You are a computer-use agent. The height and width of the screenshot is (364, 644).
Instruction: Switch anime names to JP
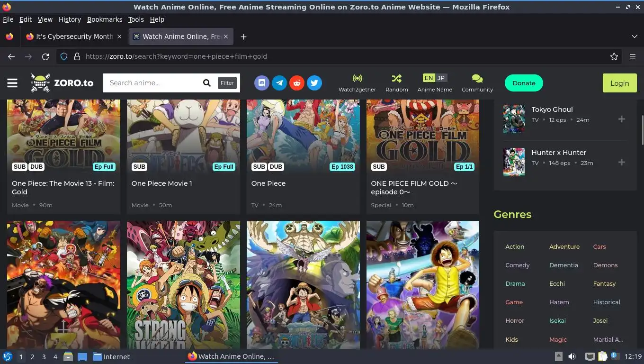pyautogui.click(x=441, y=78)
